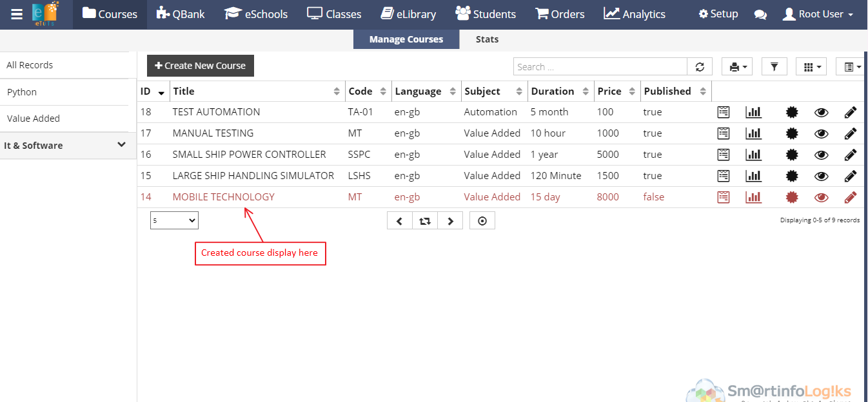Toggle eye visibility for MANUAL TESTING

tap(821, 133)
